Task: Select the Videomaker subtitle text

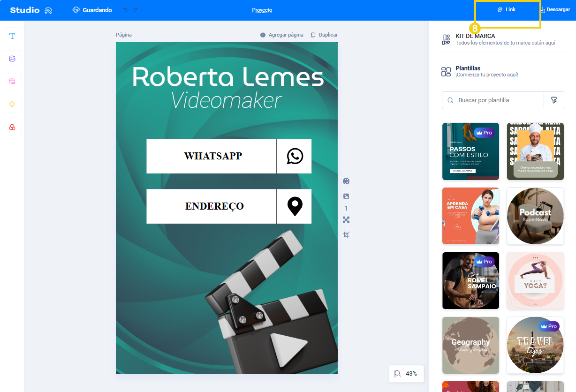Action: 226,100
